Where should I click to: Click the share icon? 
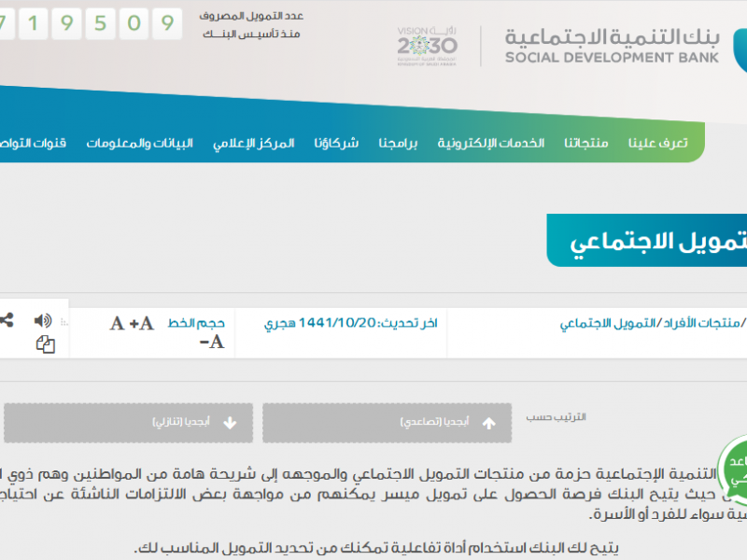click(7, 320)
